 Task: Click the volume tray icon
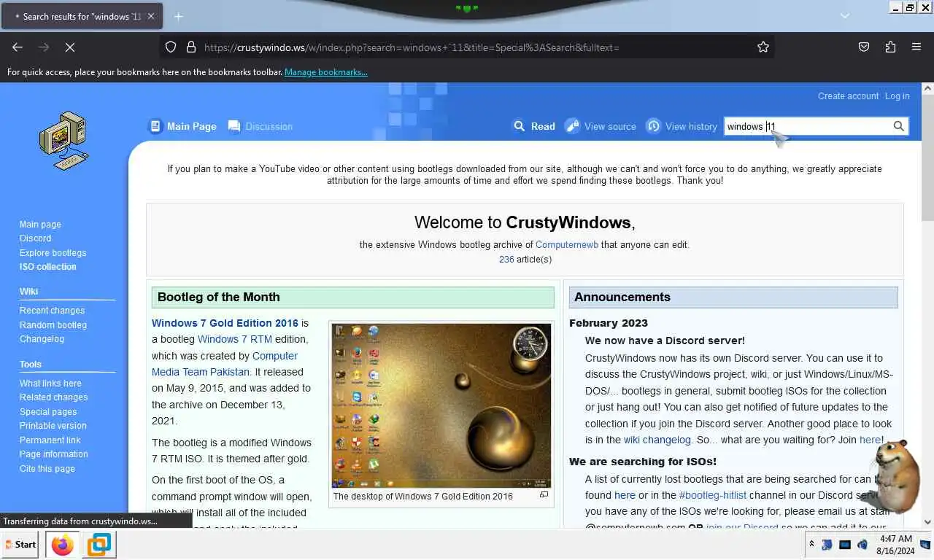tap(862, 545)
